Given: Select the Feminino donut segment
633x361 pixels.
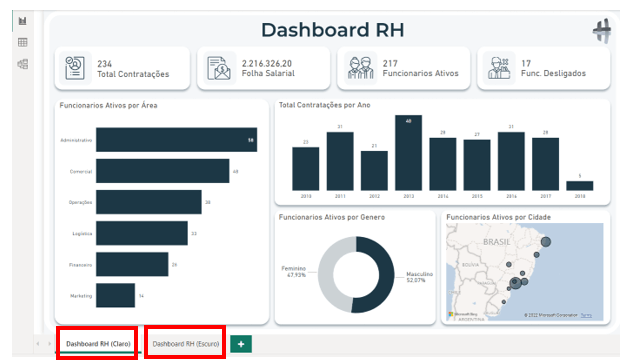Looking at the screenshot, I should coord(326,275).
